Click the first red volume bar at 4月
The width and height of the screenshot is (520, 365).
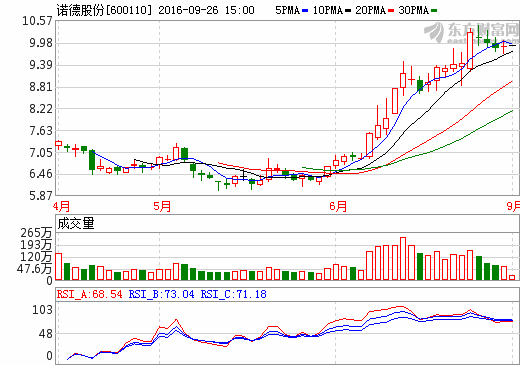(x=58, y=267)
